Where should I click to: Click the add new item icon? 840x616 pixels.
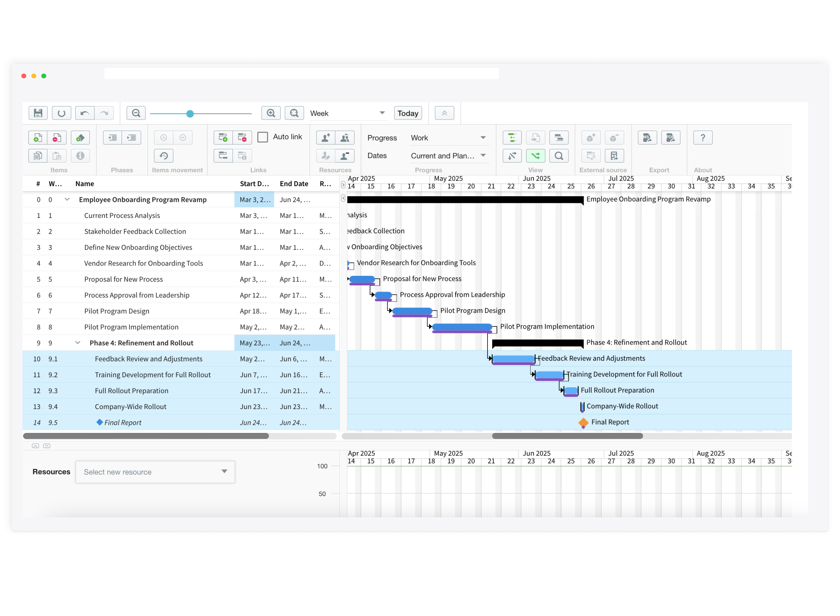click(x=38, y=138)
